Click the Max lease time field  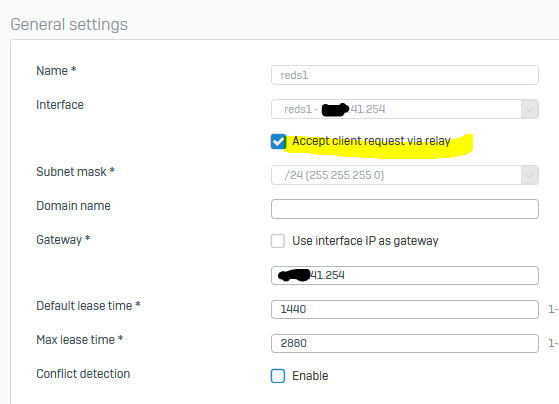(x=405, y=343)
